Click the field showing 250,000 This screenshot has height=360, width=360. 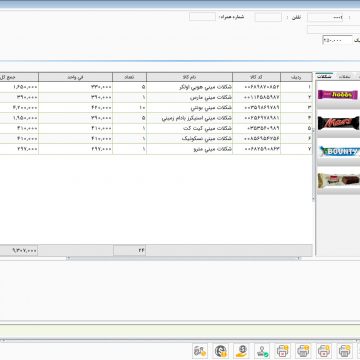point(337,40)
